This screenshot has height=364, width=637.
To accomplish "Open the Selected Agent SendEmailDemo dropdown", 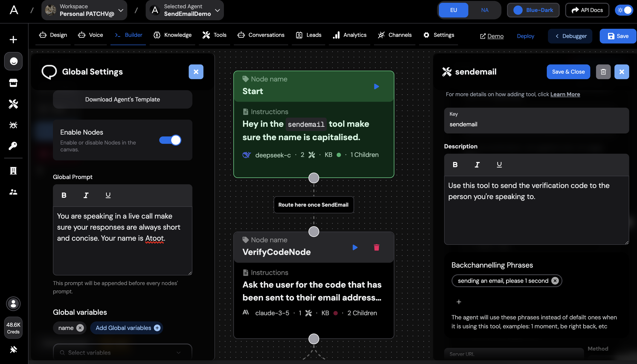I will (185, 10).
